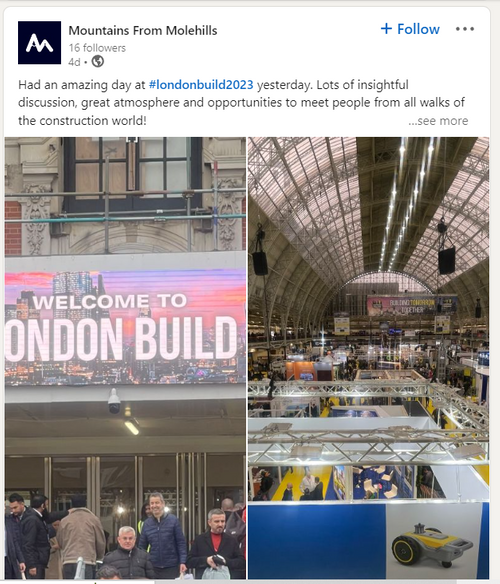
Task: Click the arched glass roof in right photo
Action: 368,209
